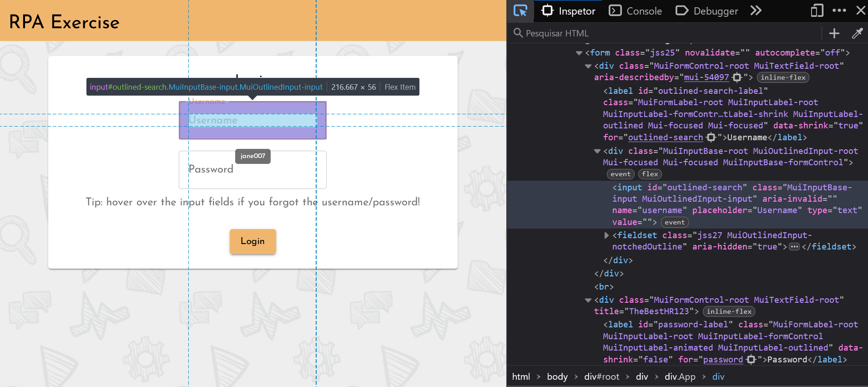Expand the fieldset ellipsis badge
Screen dimensions: 868x387
[x=794, y=247]
